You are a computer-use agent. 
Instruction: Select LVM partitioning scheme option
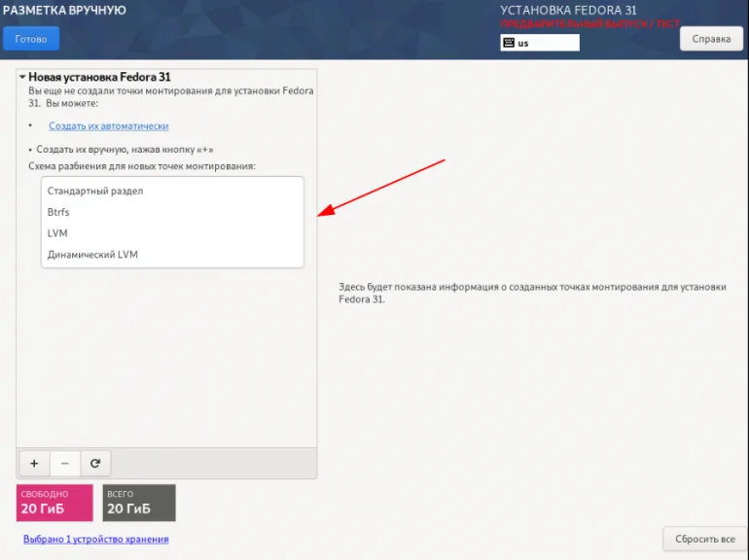coord(172,233)
